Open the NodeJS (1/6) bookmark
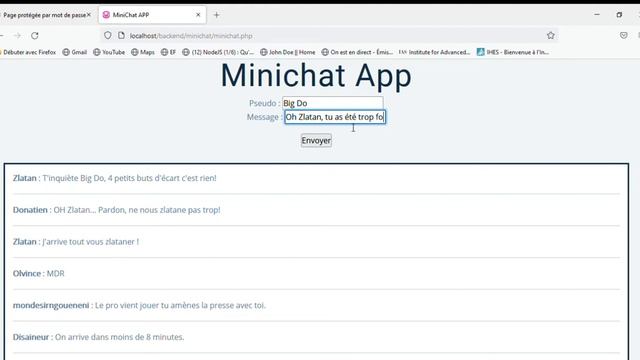The height and width of the screenshot is (360, 640). point(218,52)
